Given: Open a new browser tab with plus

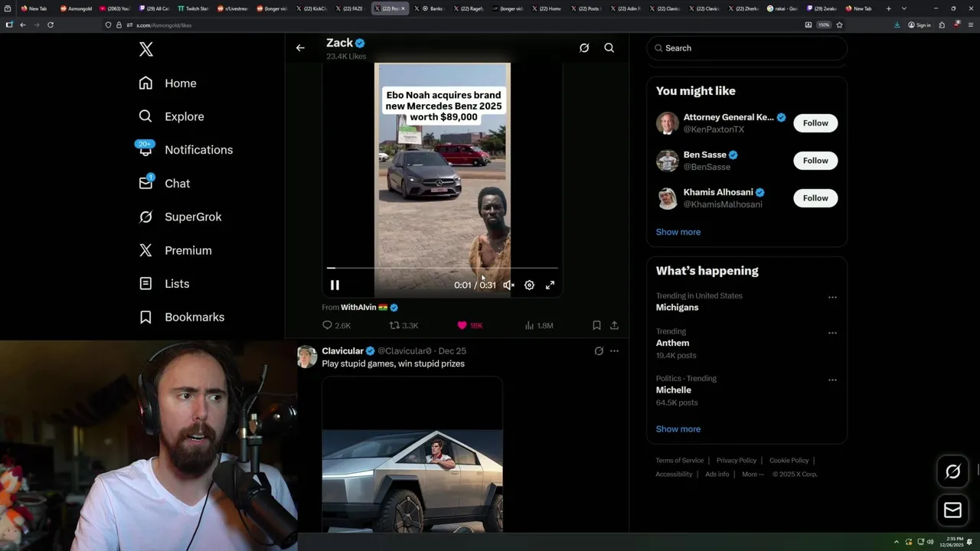Looking at the screenshot, I should (888, 8).
